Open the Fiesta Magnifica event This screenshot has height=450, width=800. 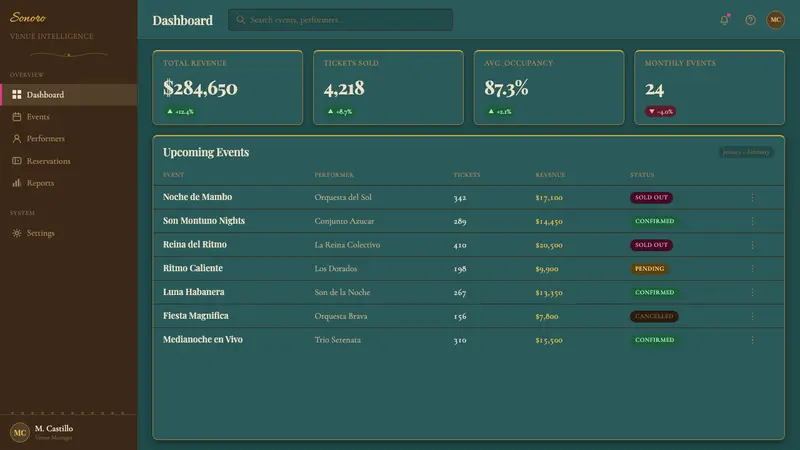(x=196, y=316)
